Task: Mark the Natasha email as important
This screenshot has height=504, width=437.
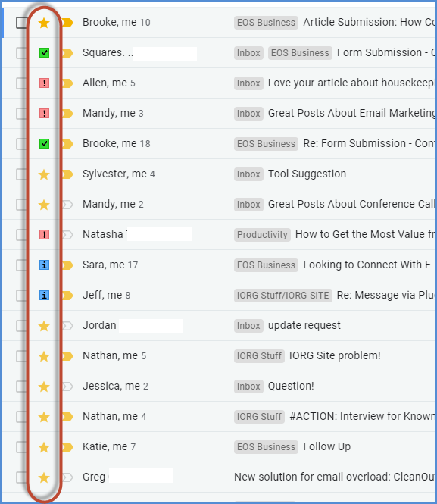Action: coord(67,235)
